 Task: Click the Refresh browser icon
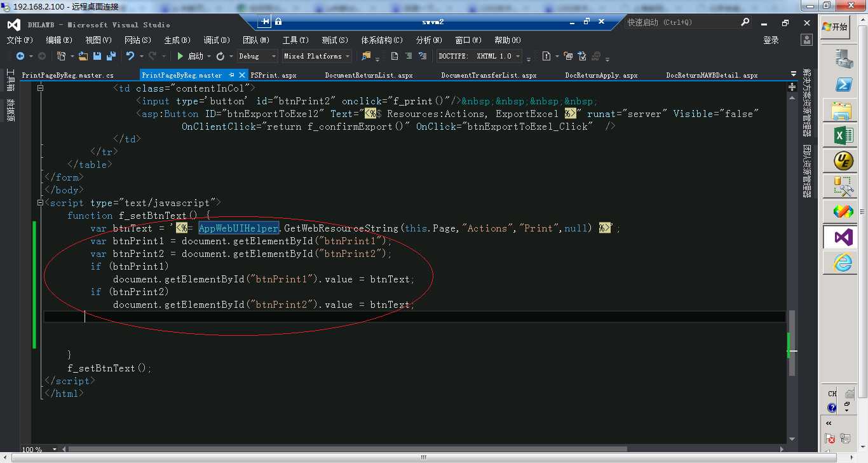[220, 56]
